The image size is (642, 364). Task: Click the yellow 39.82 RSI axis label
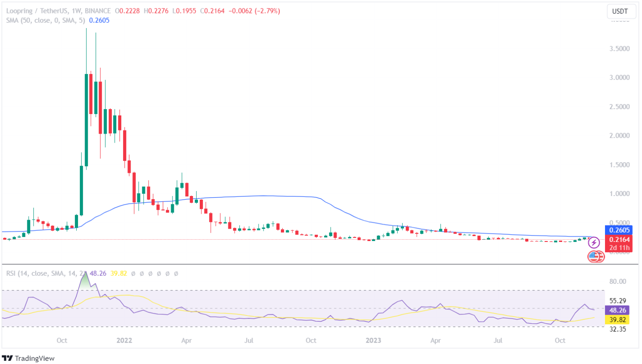pyautogui.click(x=617, y=319)
